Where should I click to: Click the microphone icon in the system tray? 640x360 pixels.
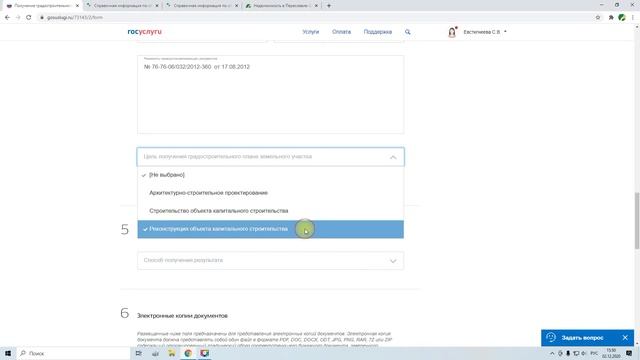568,353
